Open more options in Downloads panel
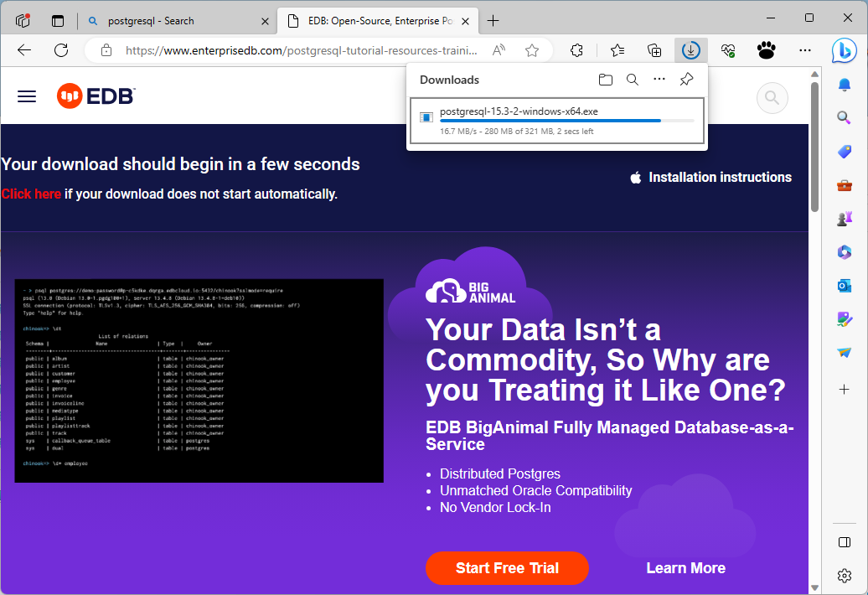The height and width of the screenshot is (595, 868). (x=659, y=80)
